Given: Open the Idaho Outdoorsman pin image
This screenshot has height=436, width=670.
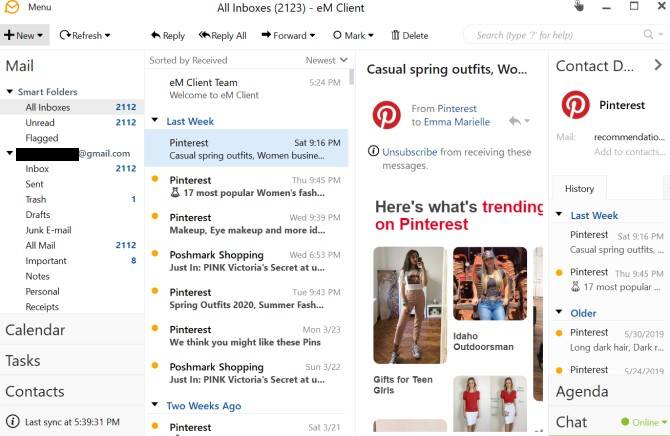Looking at the screenshot, I should 490,284.
